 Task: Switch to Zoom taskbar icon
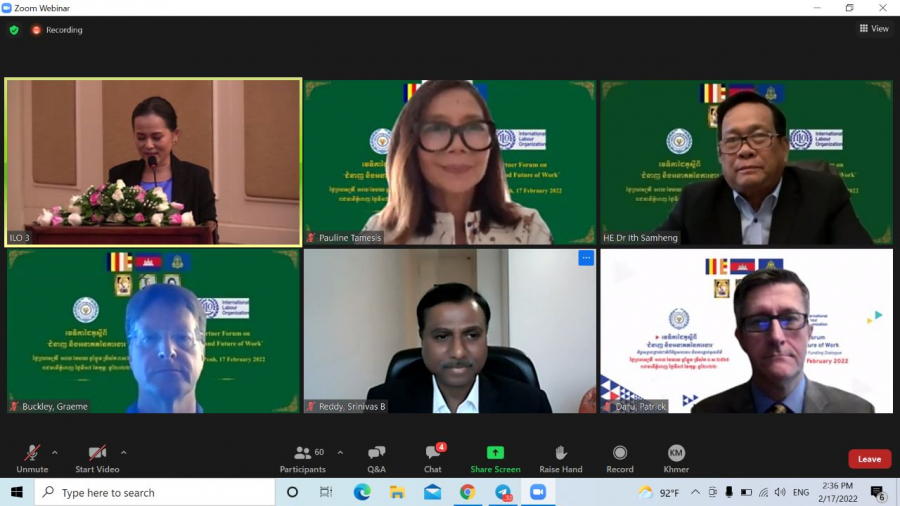(538, 492)
